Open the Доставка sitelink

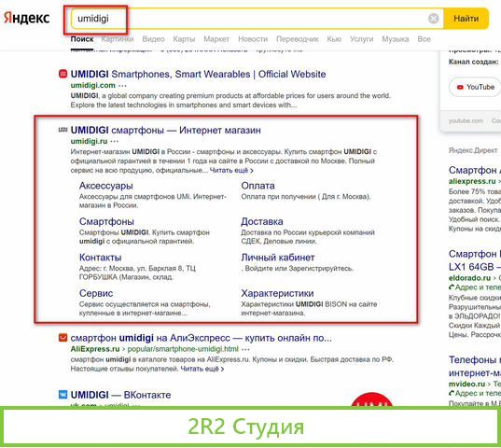[262, 221]
